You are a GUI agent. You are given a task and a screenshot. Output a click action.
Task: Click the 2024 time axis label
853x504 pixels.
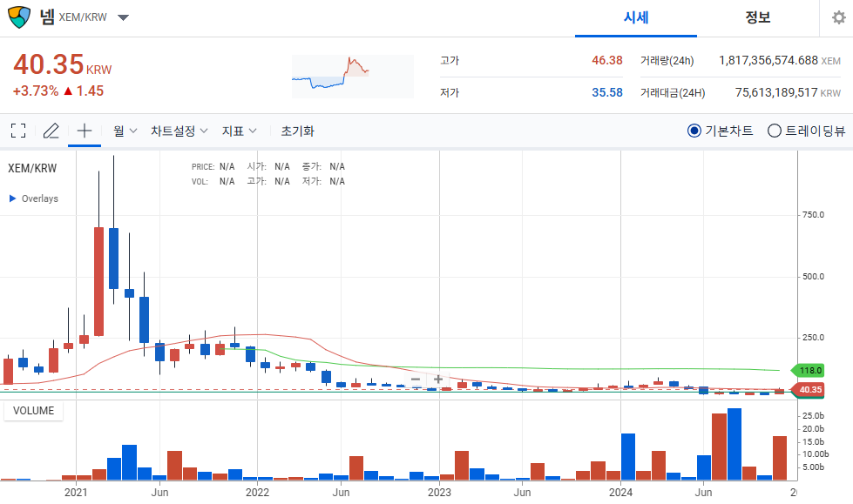[620, 493]
